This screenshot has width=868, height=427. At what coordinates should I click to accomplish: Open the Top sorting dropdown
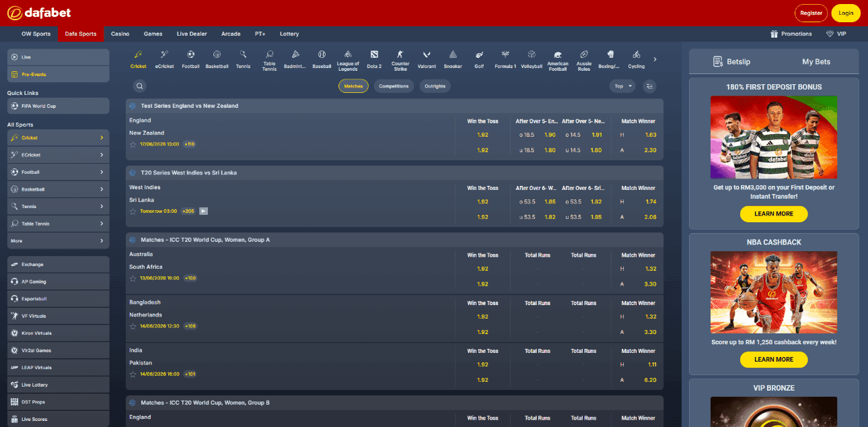coord(622,86)
